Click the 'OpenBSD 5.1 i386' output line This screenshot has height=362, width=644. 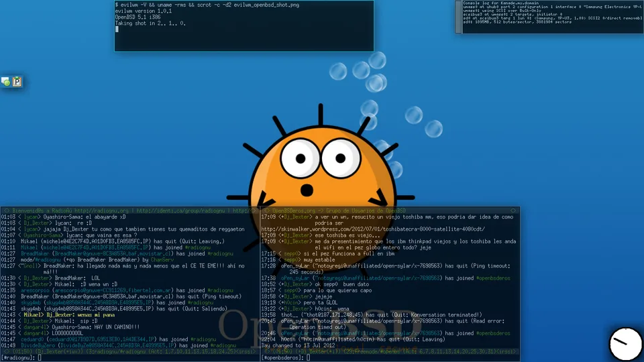pos(138,17)
